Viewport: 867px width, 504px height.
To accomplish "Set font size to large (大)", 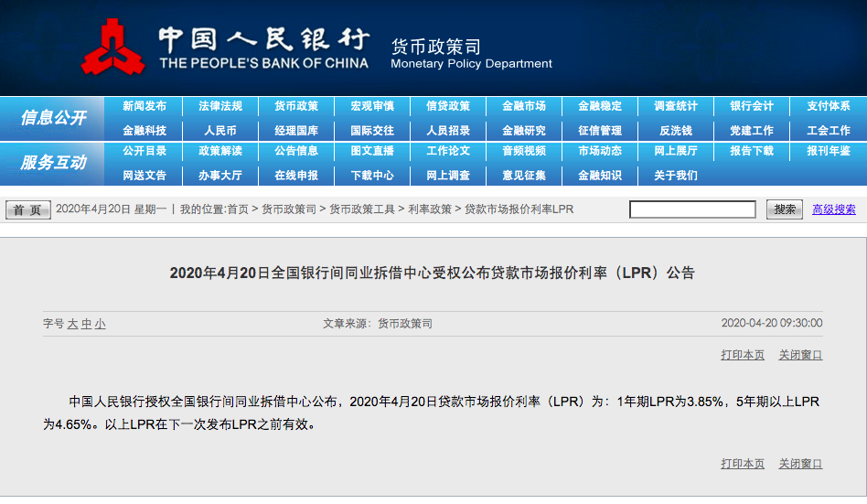I will 73,324.
